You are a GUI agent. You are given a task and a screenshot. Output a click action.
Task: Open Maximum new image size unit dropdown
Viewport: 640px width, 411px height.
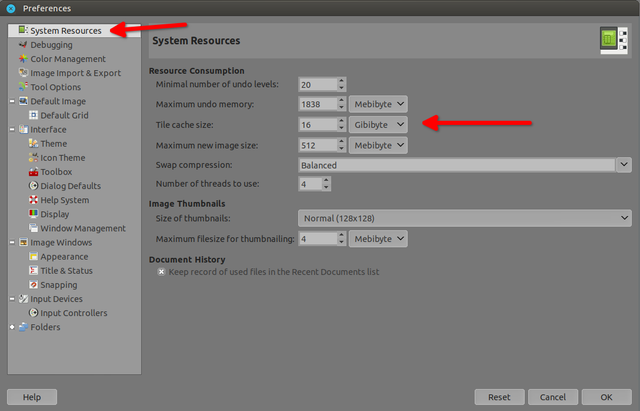pyautogui.click(x=378, y=145)
